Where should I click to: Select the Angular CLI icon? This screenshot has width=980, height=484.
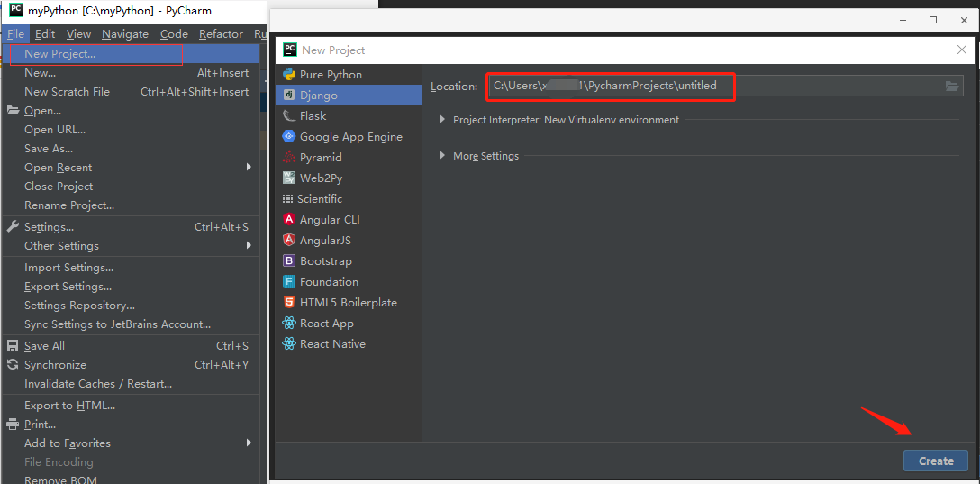point(289,220)
